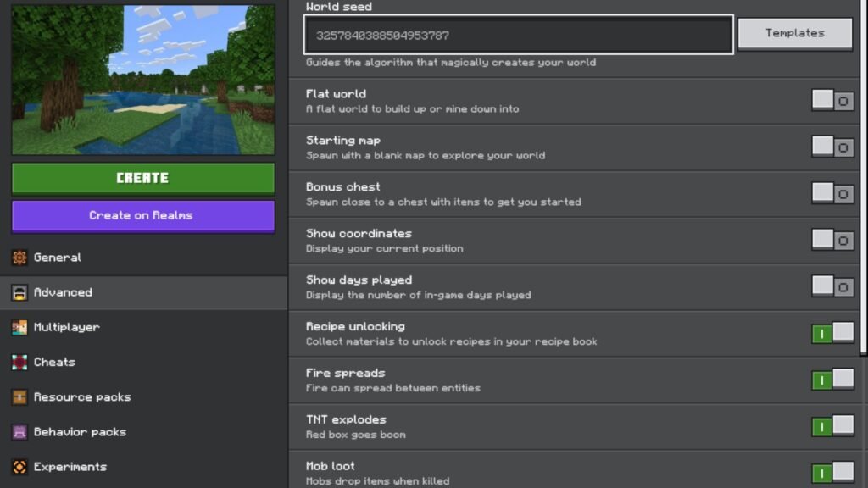The height and width of the screenshot is (488, 868).
Task: Click "Collect materials to unlock recipes" text
Action: [451, 342]
